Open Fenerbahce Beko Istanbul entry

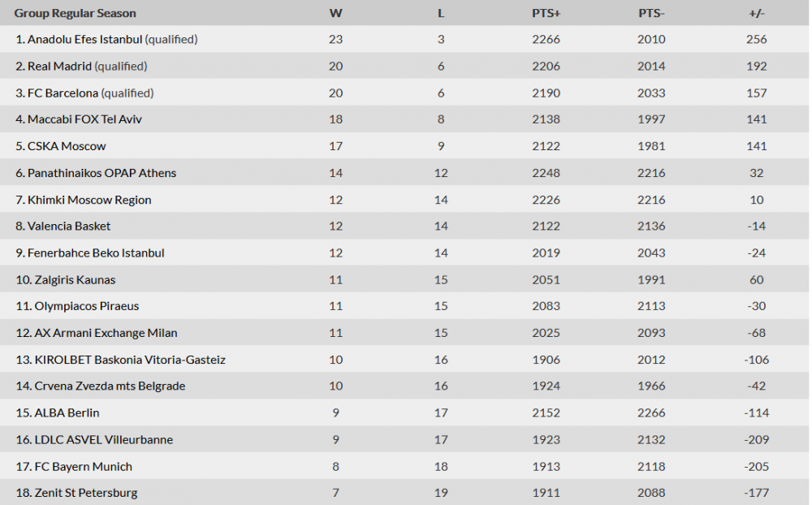[96, 252]
